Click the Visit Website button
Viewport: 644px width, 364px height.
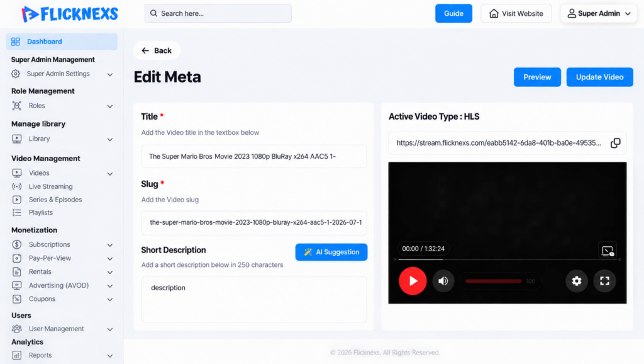(x=516, y=14)
